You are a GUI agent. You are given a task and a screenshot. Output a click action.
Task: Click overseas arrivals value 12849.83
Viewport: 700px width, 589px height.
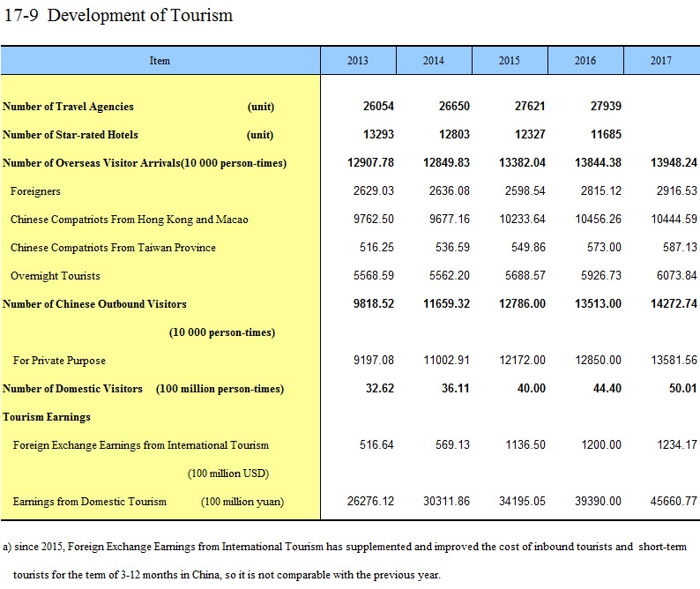(446, 162)
